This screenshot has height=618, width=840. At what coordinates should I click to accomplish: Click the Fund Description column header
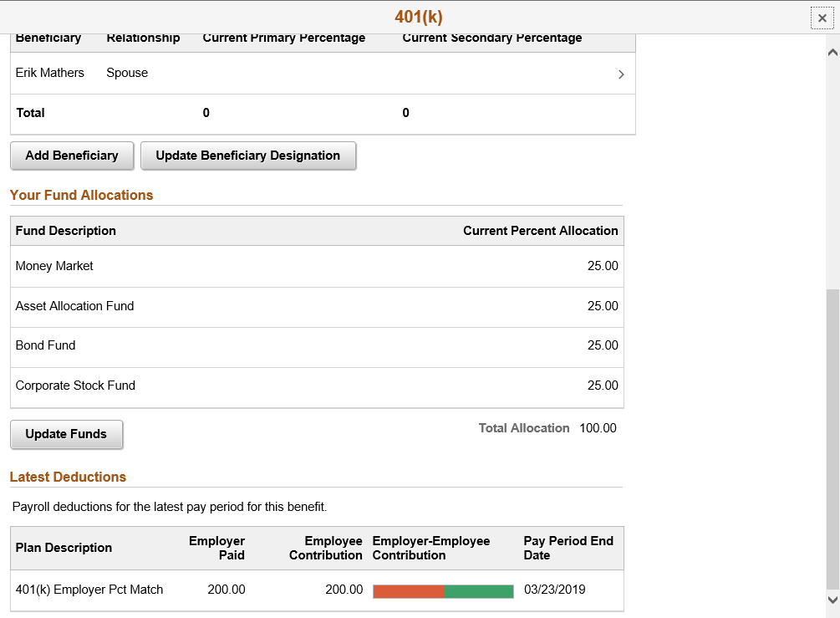[66, 231]
